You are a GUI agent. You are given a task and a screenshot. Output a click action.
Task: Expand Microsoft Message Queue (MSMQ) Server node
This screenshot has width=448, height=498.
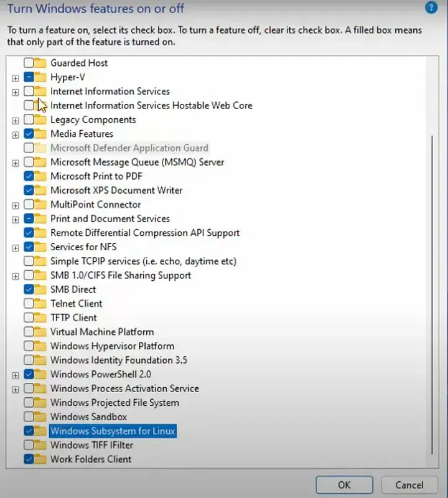pos(15,163)
